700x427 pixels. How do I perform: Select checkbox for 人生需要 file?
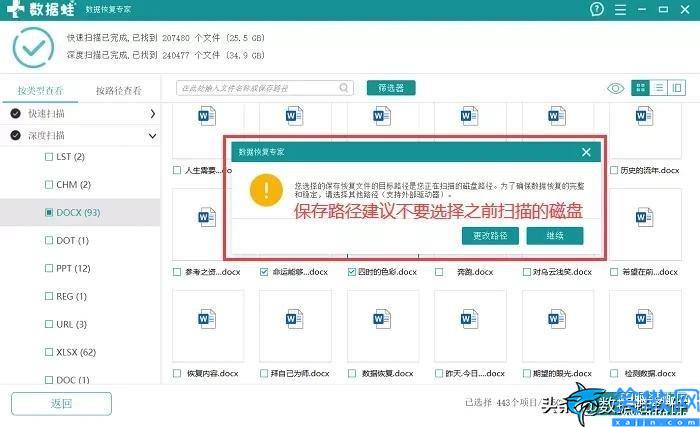point(177,170)
